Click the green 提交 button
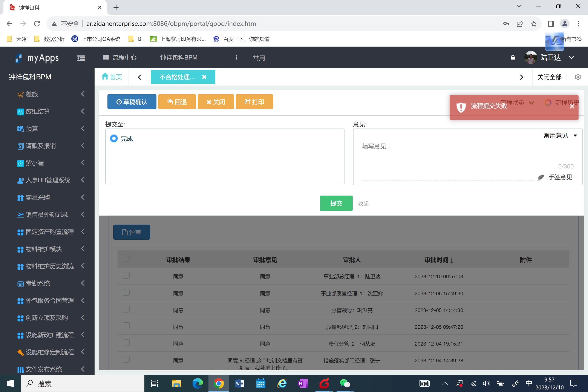This screenshot has height=392, width=588. 336,203
